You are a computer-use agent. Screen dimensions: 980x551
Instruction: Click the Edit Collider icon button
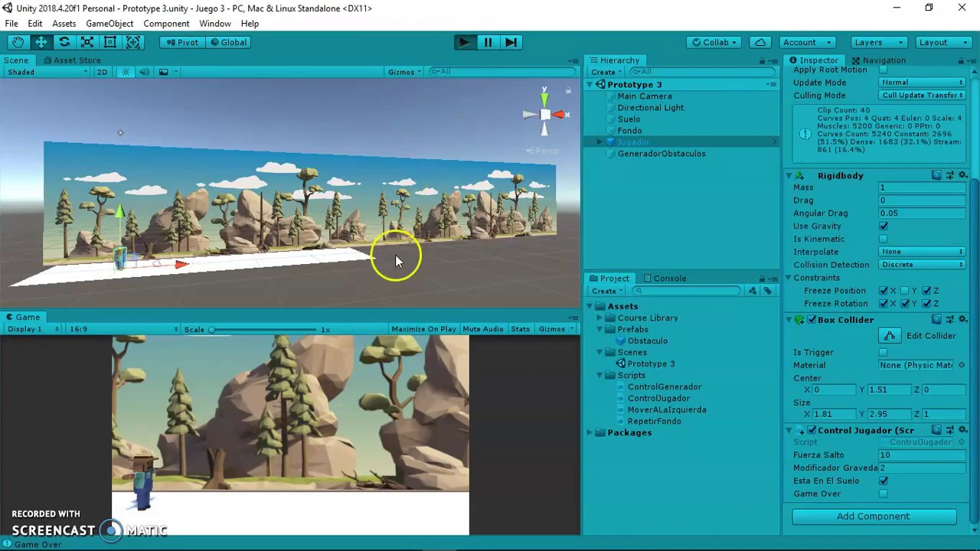[890, 336]
